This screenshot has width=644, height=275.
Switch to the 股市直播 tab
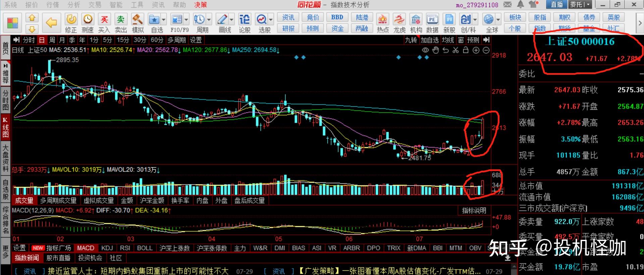coord(58,258)
